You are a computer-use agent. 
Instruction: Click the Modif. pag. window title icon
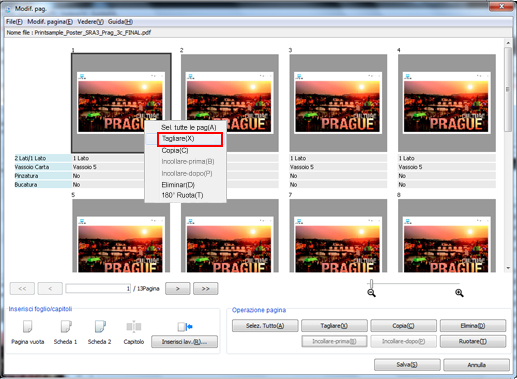pos(8,9)
